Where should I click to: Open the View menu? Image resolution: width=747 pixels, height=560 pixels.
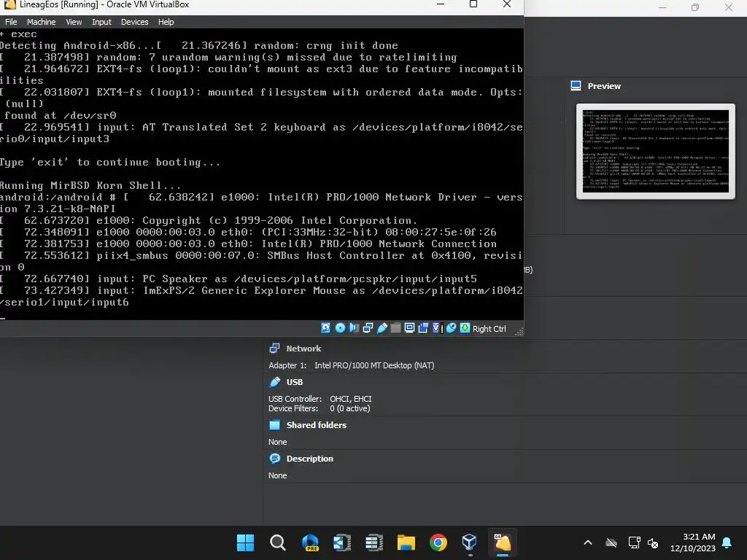[74, 22]
